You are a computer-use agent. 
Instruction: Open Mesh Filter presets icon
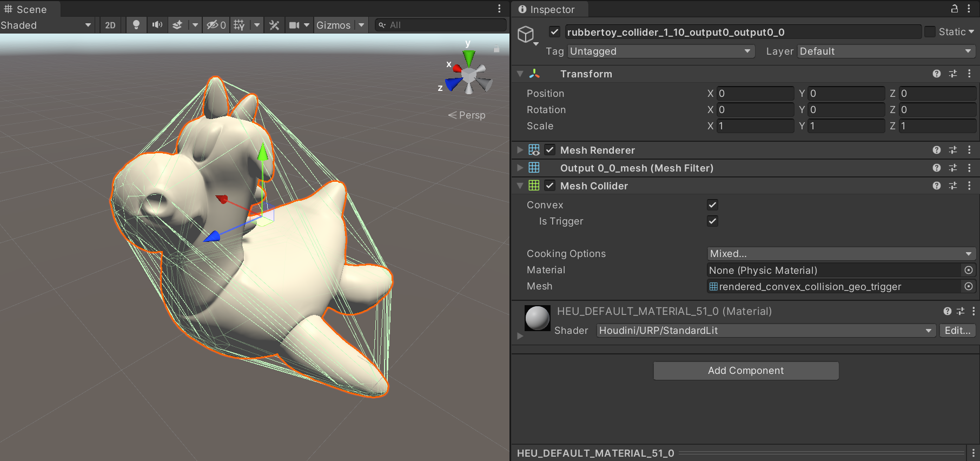[953, 168]
